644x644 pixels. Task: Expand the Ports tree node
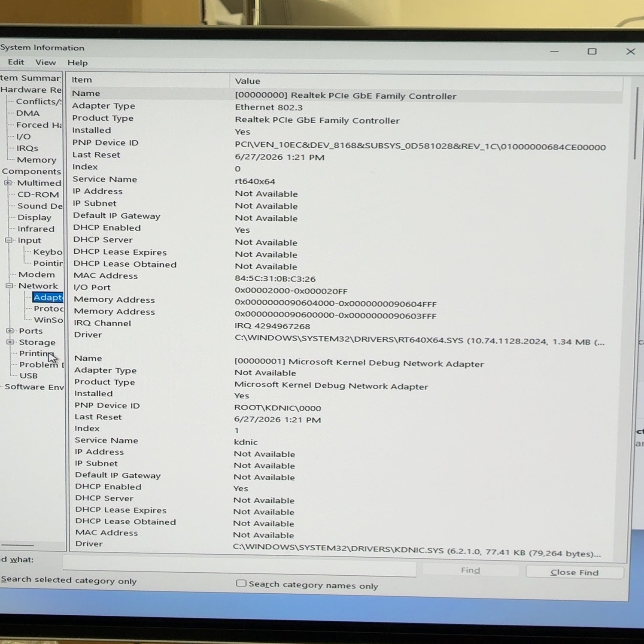point(9,331)
